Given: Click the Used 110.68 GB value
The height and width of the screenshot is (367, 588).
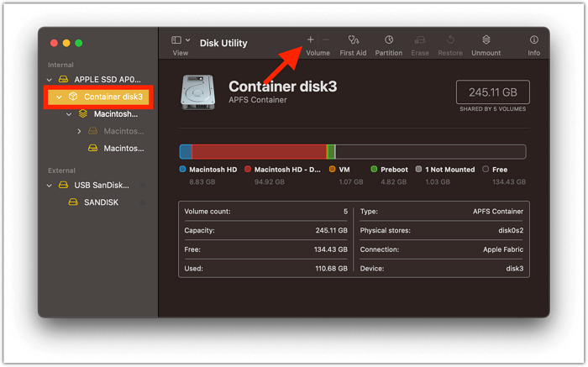Looking at the screenshot, I should point(331,269).
